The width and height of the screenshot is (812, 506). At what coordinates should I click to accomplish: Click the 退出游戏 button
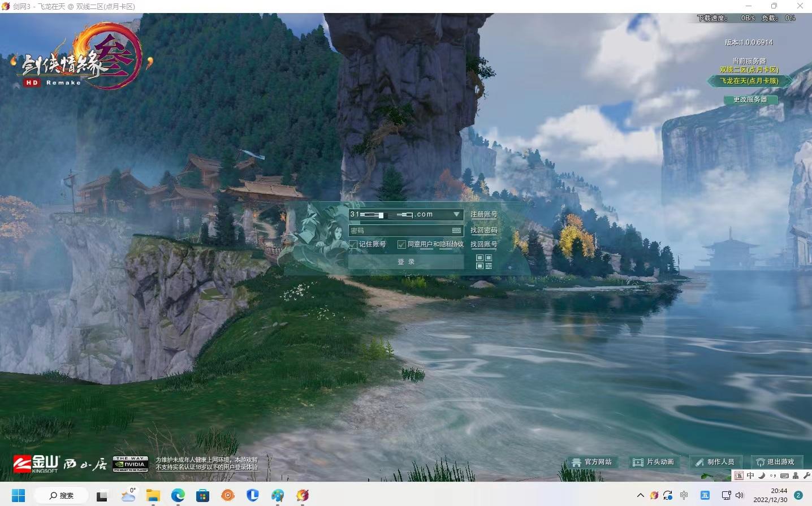(776, 462)
